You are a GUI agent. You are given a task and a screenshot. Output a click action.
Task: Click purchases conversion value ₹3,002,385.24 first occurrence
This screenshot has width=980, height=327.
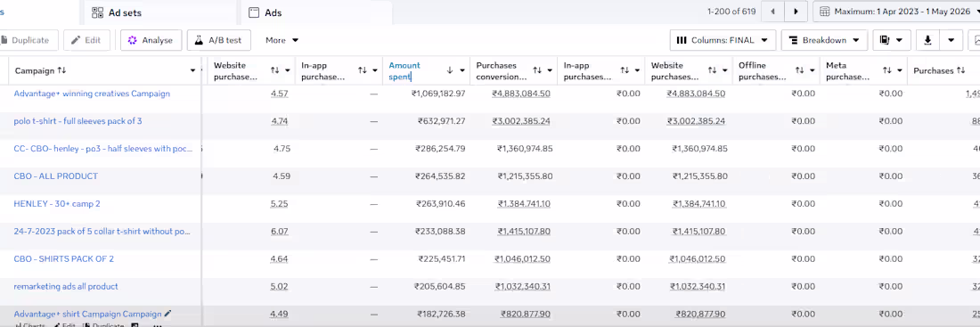click(520, 121)
